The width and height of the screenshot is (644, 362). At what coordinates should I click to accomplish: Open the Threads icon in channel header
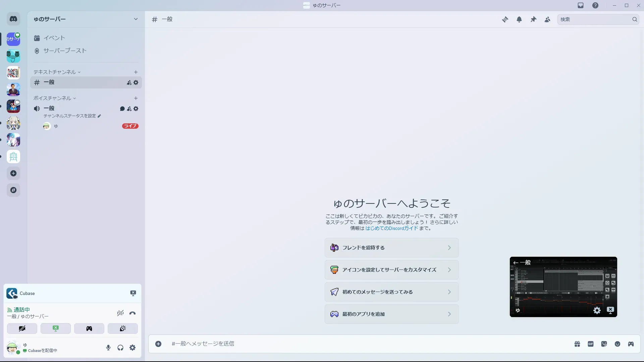tap(505, 19)
